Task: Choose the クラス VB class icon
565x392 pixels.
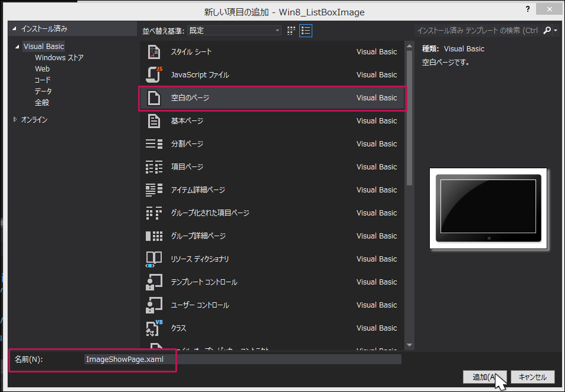Action: coord(154,328)
